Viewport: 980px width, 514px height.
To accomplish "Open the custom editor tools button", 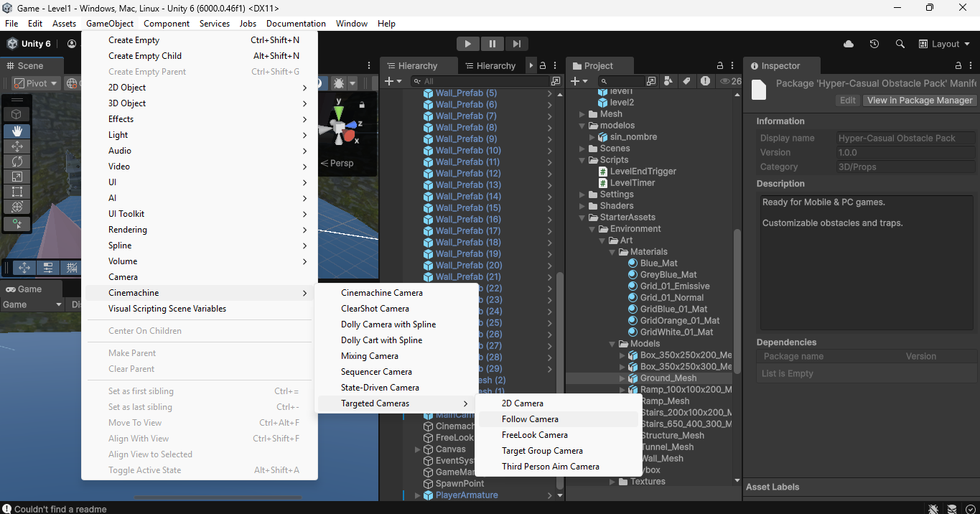I will tap(17, 224).
